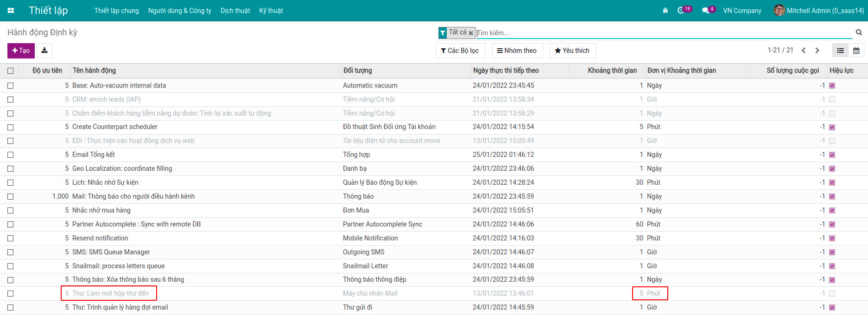The image size is (868, 317).
Task: Remove the 'Tất cả' filter tag
Action: [x=471, y=33]
